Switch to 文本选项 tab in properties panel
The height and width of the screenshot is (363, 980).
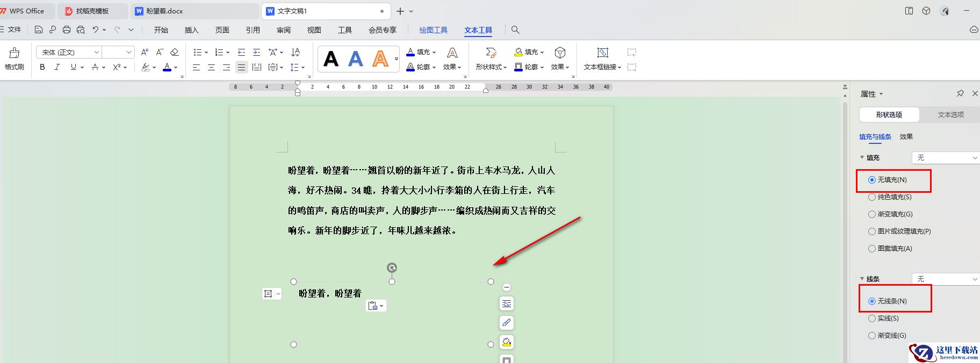point(950,115)
